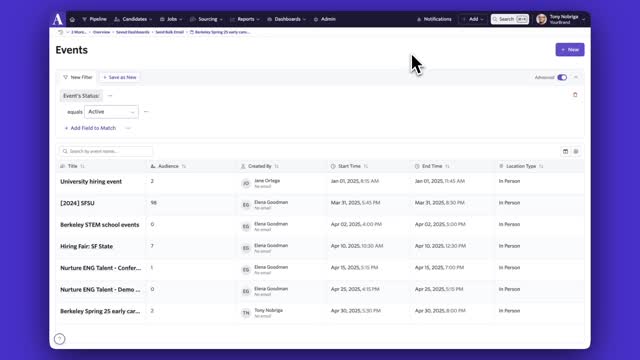
Task: Switch to list view icon
Action: (x=576, y=151)
